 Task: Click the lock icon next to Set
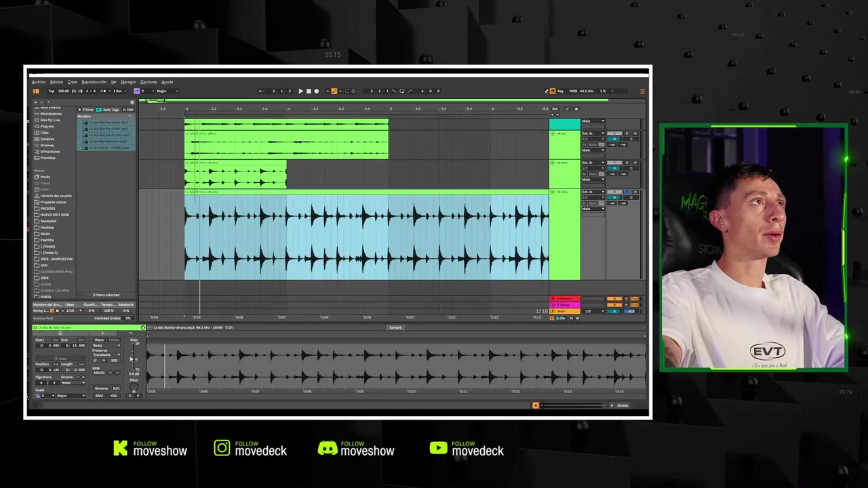click(x=576, y=108)
